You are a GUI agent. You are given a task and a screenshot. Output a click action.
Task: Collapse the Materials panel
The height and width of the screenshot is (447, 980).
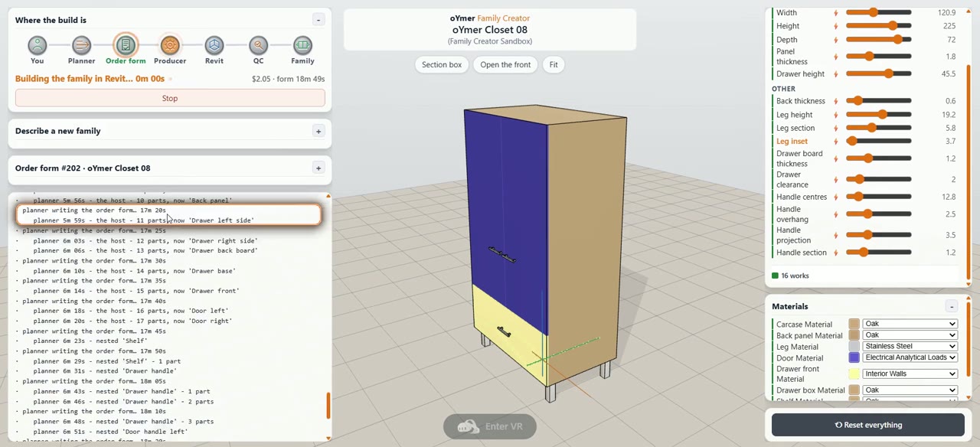pyautogui.click(x=951, y=306)
